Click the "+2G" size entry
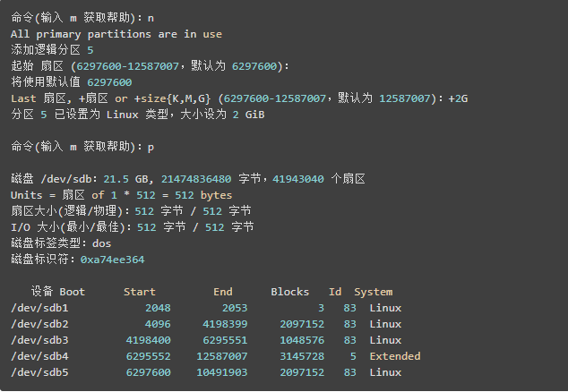The height and width of the screenshot is (392, 568). (x=458, y=98)
